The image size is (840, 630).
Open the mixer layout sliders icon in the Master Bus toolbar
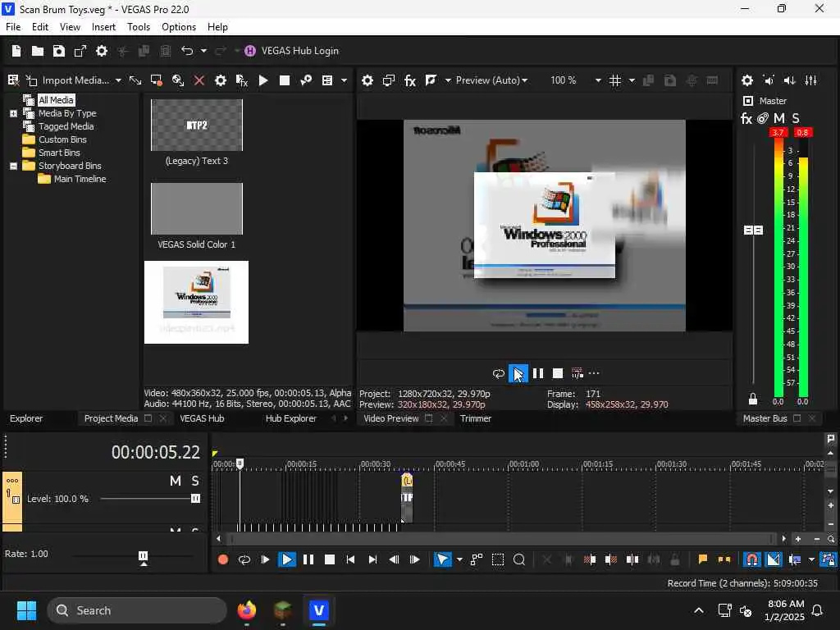tap(810, 80)
